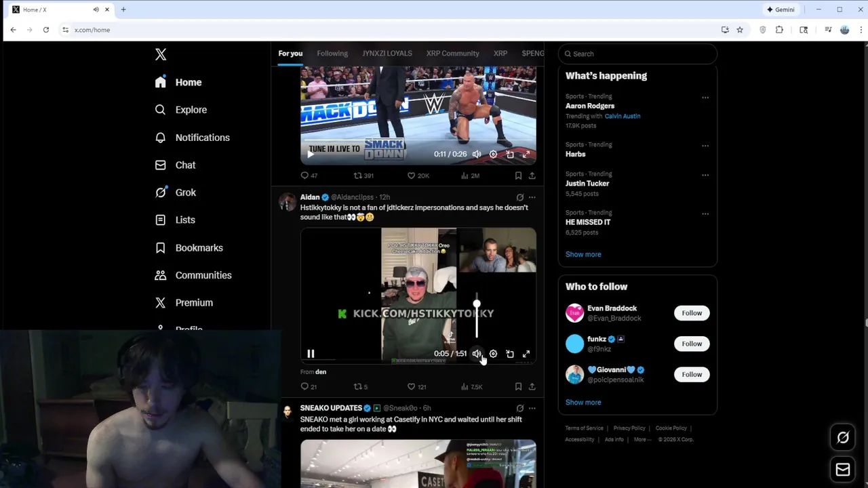Open Notifications in sidebar
Screen dimensions: 868x488
point(192,138)
